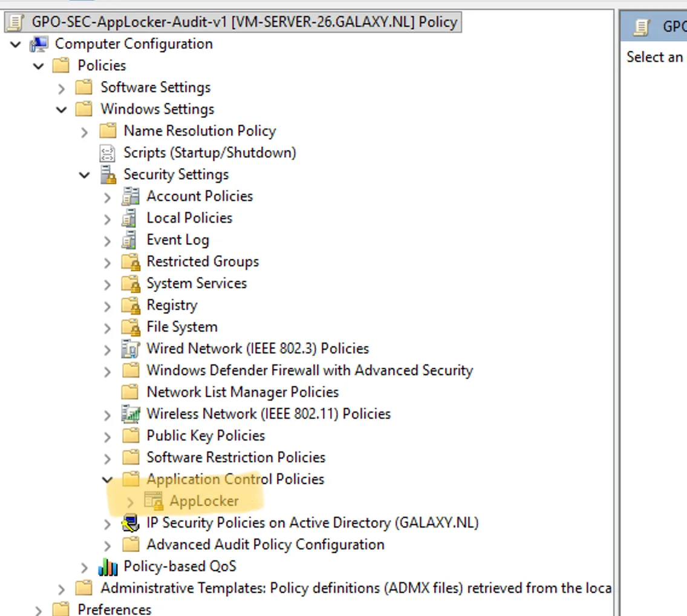
Task: Click the Wireless Network policies icon
Action: coord(131,414)
